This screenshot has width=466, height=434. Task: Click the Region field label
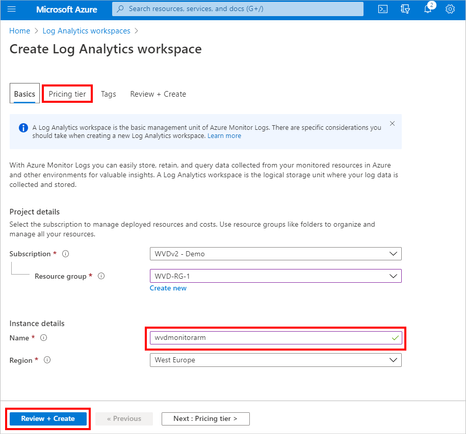tap(21, 360)
